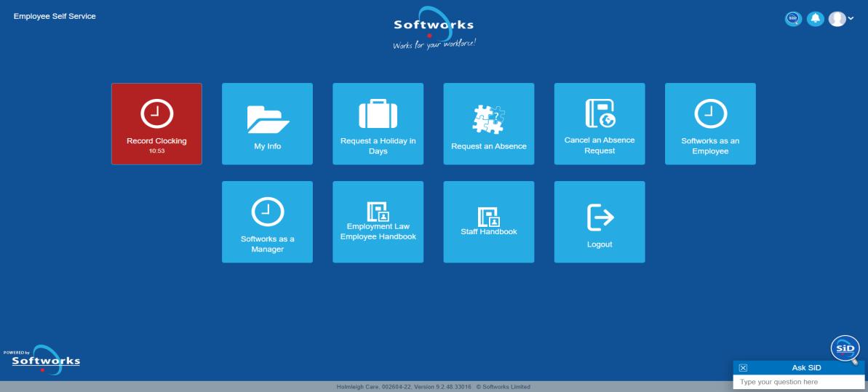This screenshot has width=868, height=392.
Task: Open Softworks as a Manager tile
Action: pos(267,222)
